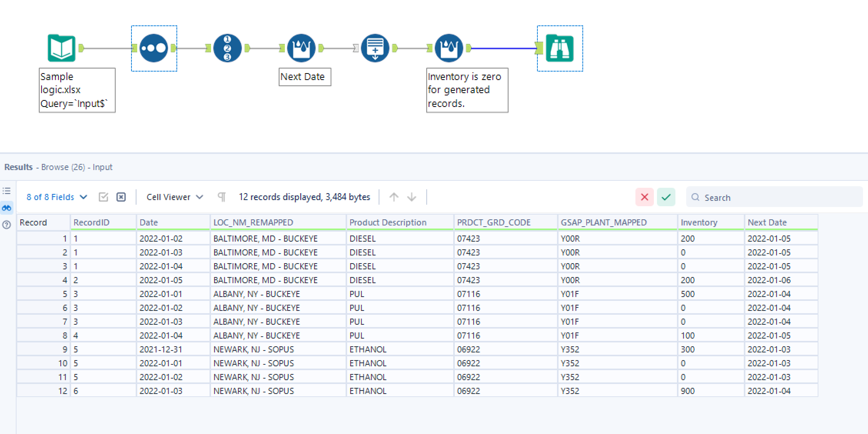Open the Browse binoculars tool
The width and height of the screenshot is (868, 434).
pyautogui.click(x=560, y=48)
